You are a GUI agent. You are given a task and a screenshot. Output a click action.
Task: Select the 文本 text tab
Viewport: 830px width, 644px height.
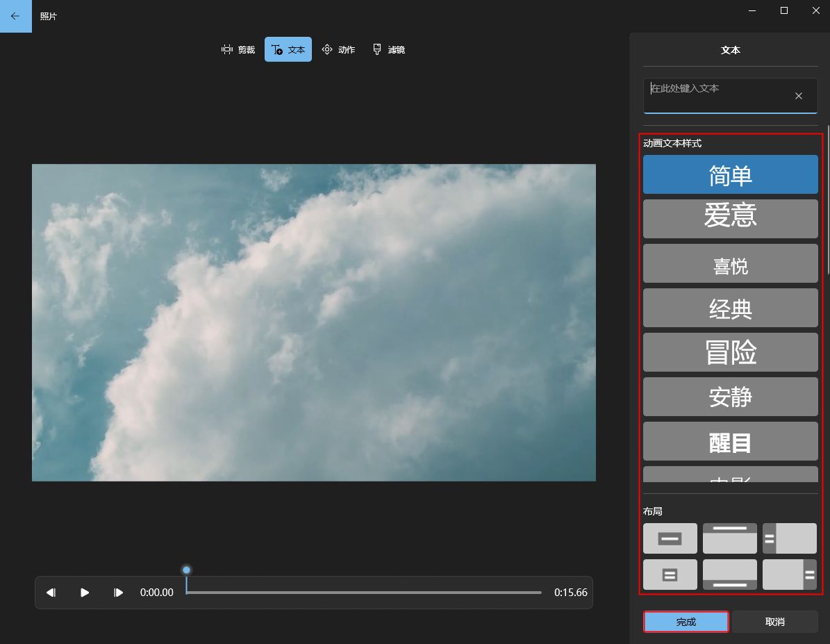[288, 49]
